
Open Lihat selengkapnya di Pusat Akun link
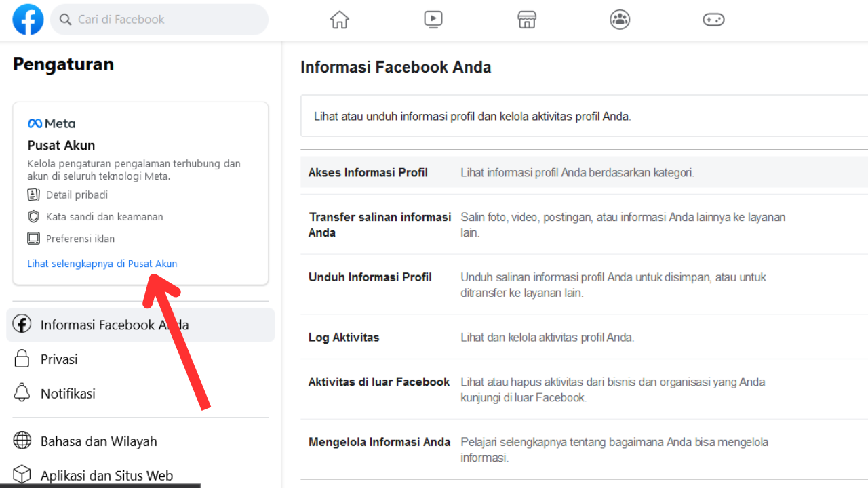[x=102, y=264]
